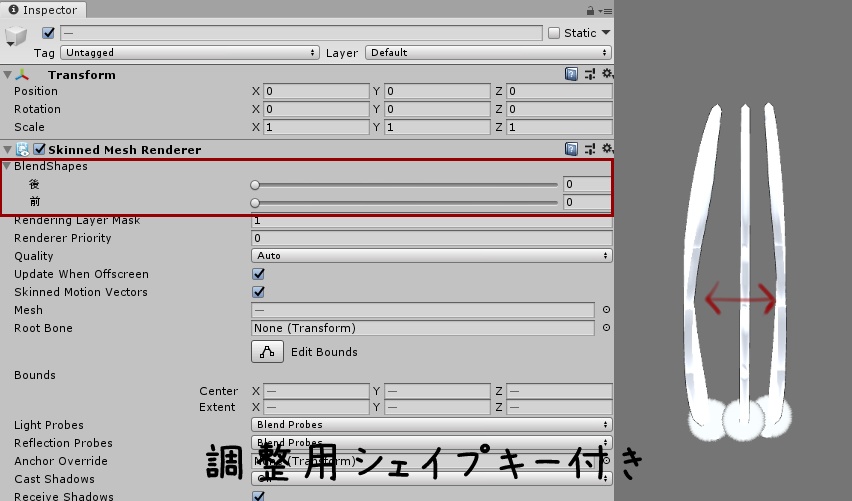The image size is (852, 501).
Task: Click Rotation Z field
Action: (559, 109)
